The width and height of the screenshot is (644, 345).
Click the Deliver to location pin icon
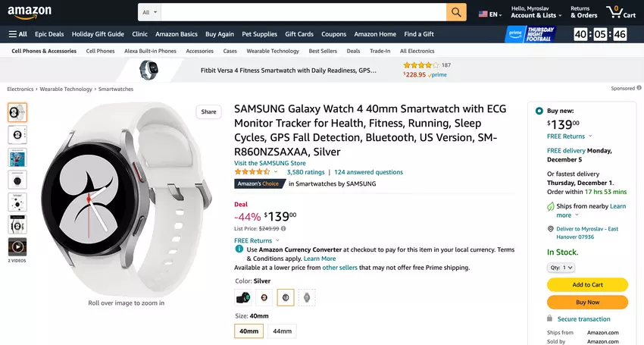549,229
